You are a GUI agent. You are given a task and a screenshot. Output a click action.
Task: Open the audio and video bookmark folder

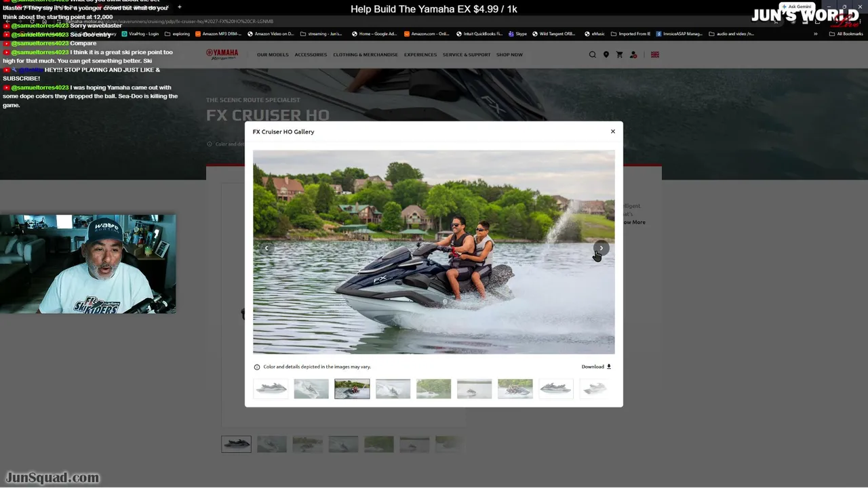tap(732, 34)
